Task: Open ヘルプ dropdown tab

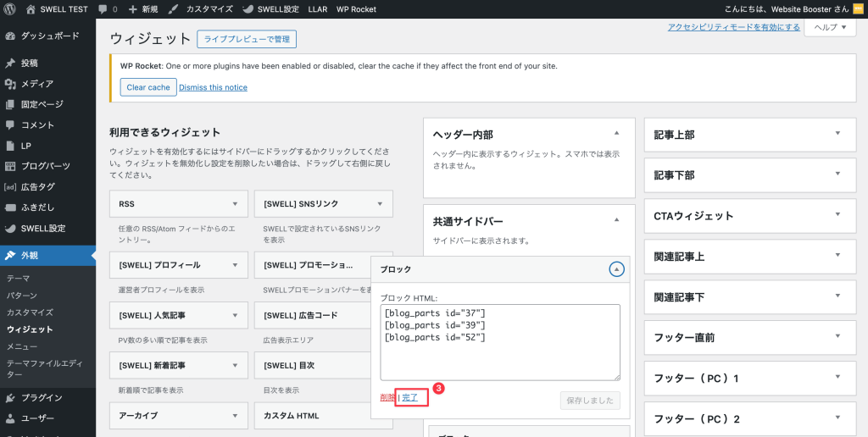Action: 831,27
